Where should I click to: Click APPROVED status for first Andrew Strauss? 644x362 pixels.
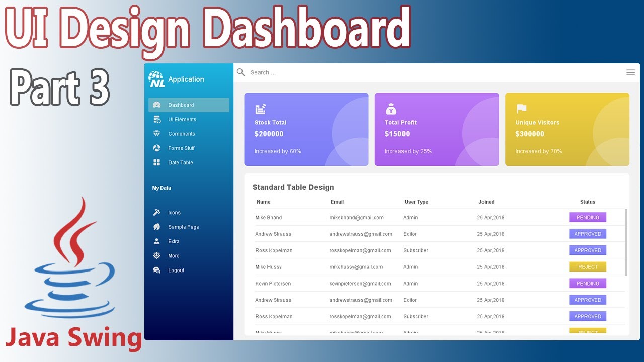588,234
